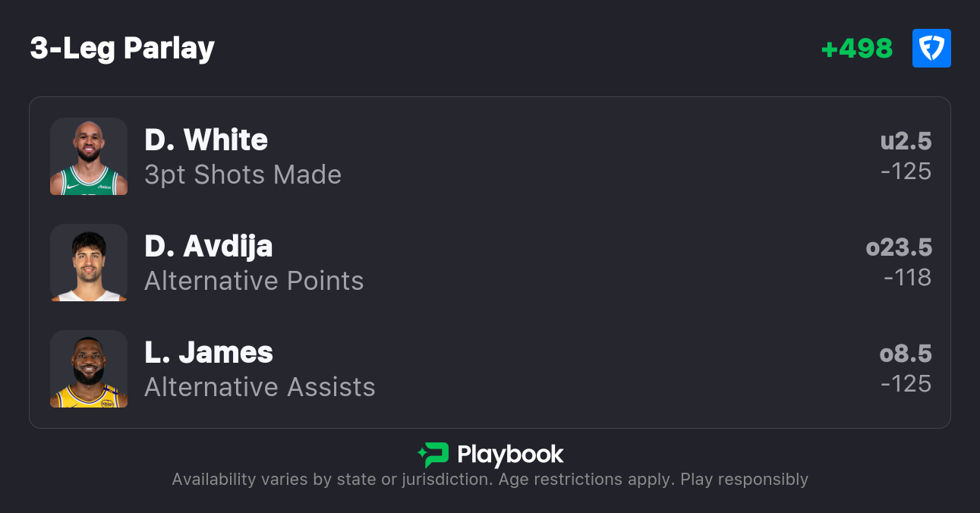Click the o23.5 line for D. Avdija

tap(899, 247)
